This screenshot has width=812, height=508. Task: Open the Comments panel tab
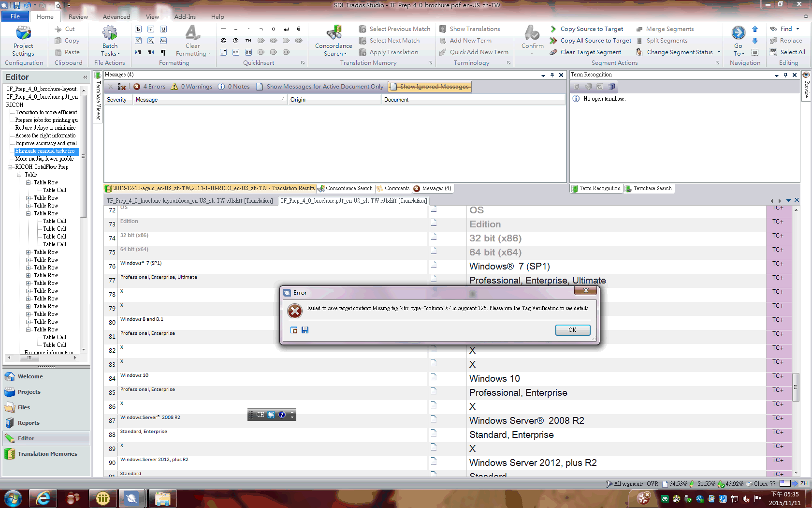click(393, 189)
